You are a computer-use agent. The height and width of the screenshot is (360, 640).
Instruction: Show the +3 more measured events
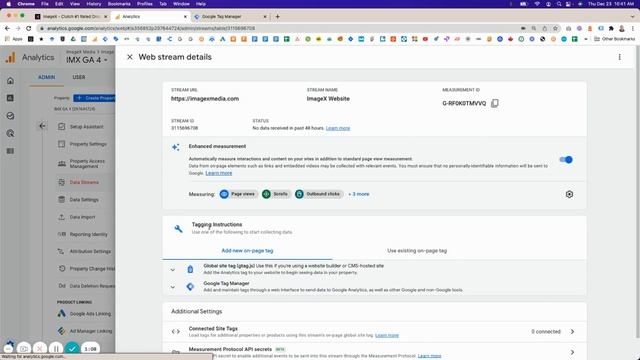pyautogui.click(x=358, y=194)
